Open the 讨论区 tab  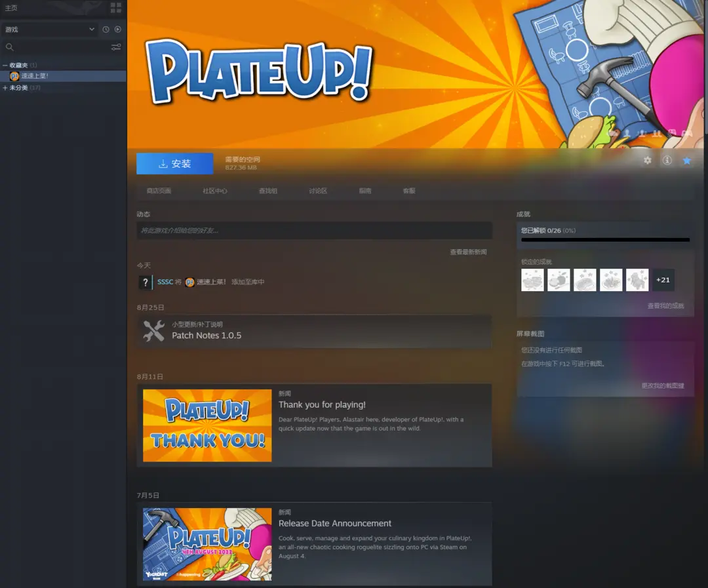click(x=319, y=191)
